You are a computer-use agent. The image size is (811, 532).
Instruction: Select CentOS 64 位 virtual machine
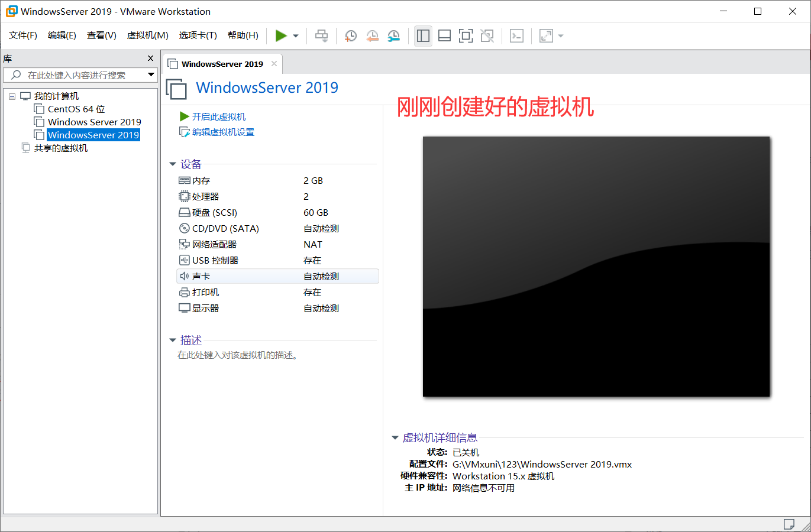(76, 109)
